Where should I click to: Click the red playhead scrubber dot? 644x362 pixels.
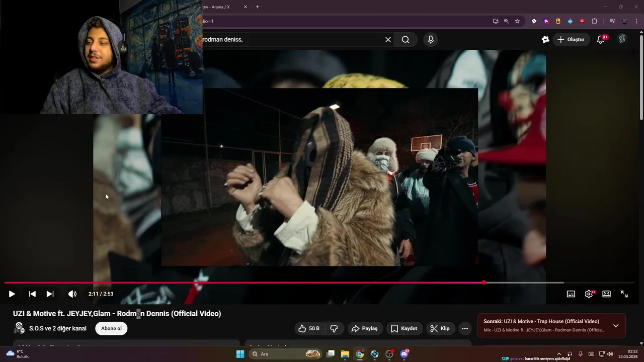click(x=484, y=283)
